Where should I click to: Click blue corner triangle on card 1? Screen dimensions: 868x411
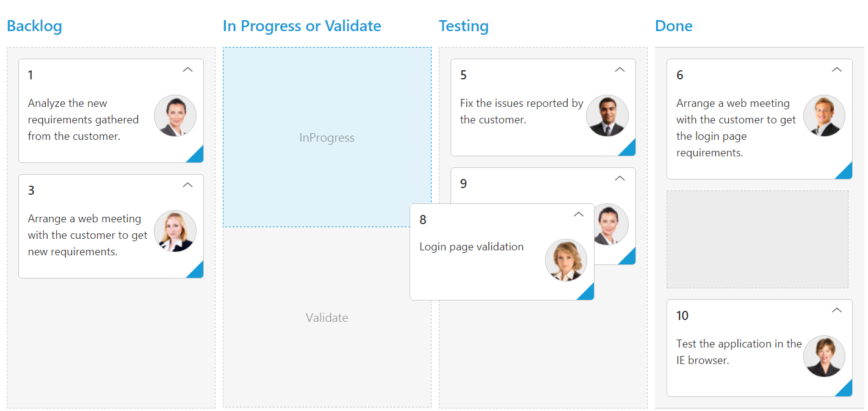[x=197, y=156]
